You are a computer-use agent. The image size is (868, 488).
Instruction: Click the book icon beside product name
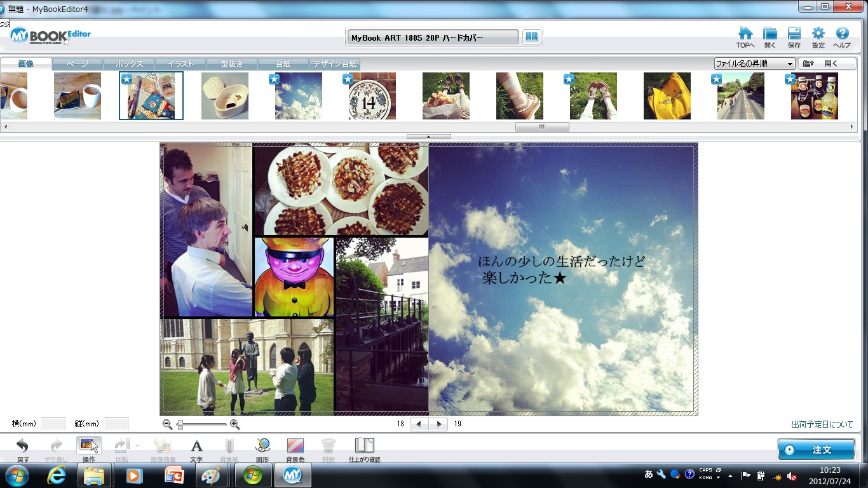tap(532, 37)
